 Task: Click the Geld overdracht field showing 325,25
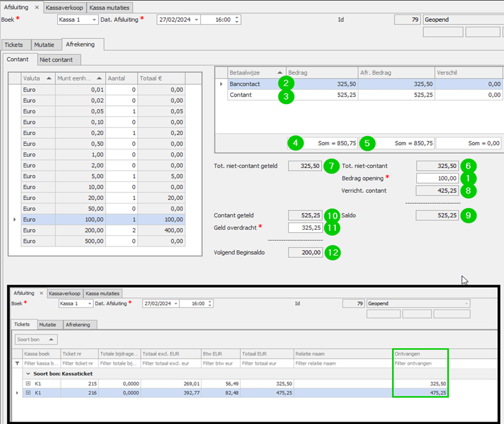(x=306, y=228)
